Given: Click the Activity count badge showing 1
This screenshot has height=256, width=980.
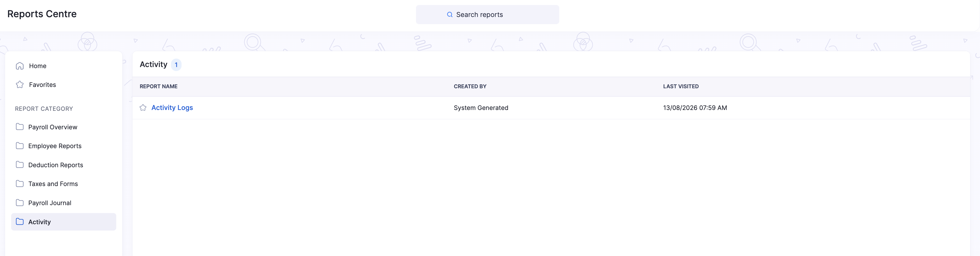Looking at the screenshot, I should (x=176, y=65).
